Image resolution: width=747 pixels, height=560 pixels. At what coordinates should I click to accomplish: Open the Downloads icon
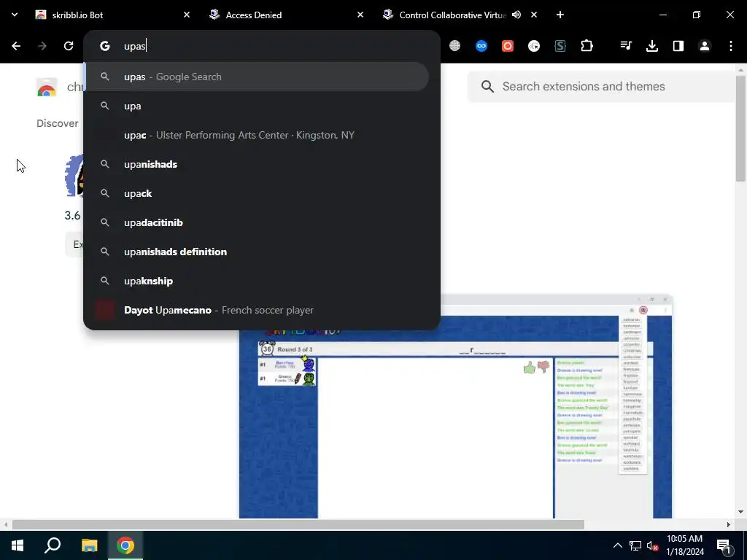pos(652,46)
